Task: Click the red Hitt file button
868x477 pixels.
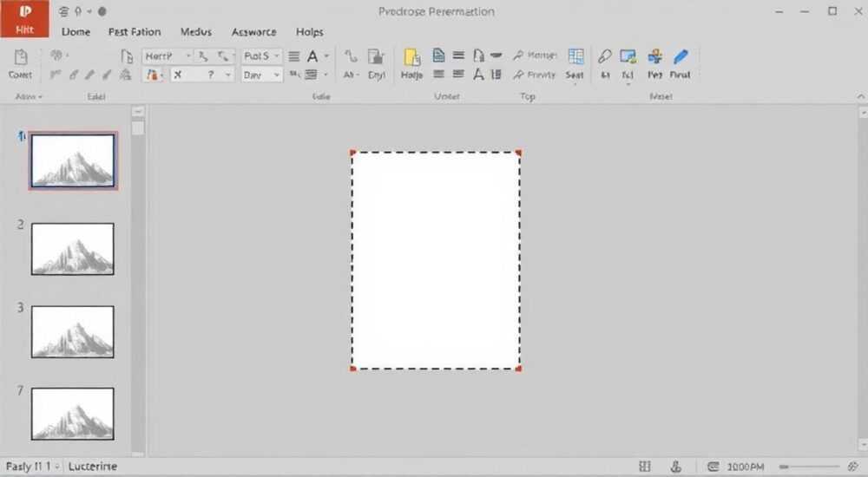Action: [x=24, y=19]
